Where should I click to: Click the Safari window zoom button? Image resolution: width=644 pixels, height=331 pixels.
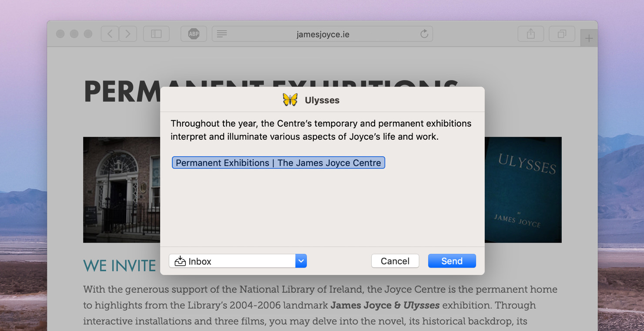click(88, 34)
